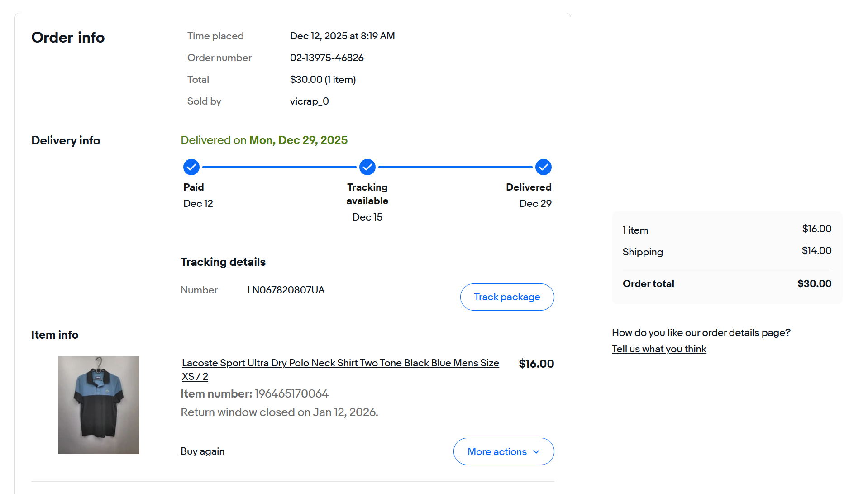
Task: Click the Buy again link
Action: pos(202,451)
